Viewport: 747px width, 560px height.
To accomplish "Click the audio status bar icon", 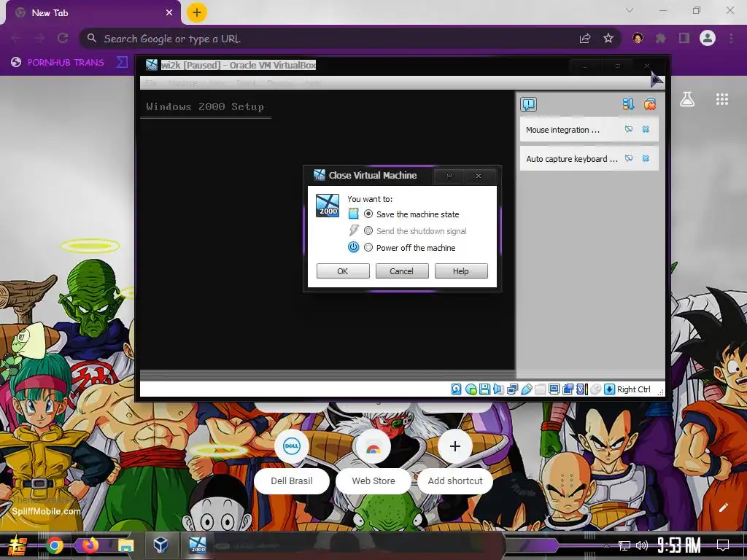I will click(x=498, y=389).
